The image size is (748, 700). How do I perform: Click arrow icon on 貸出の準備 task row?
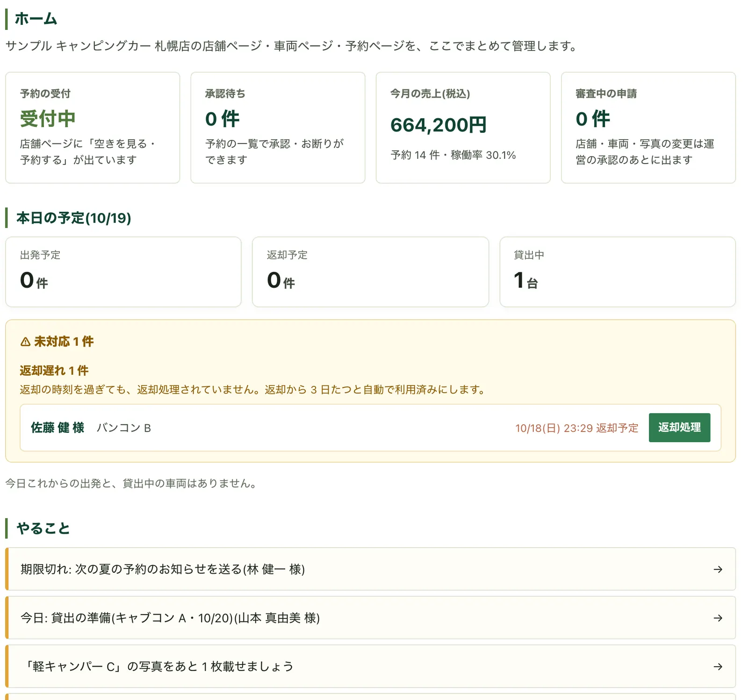[718, 618]
